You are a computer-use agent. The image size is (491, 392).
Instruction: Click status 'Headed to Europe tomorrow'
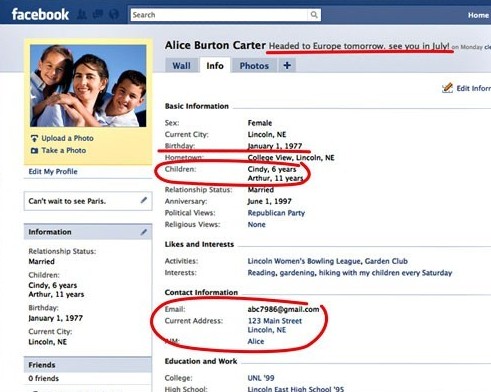359,46
